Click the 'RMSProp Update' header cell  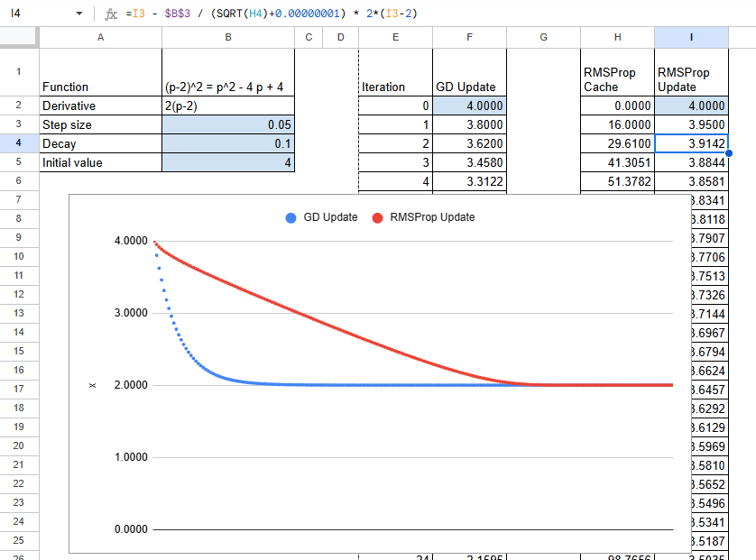click(691, 72)
